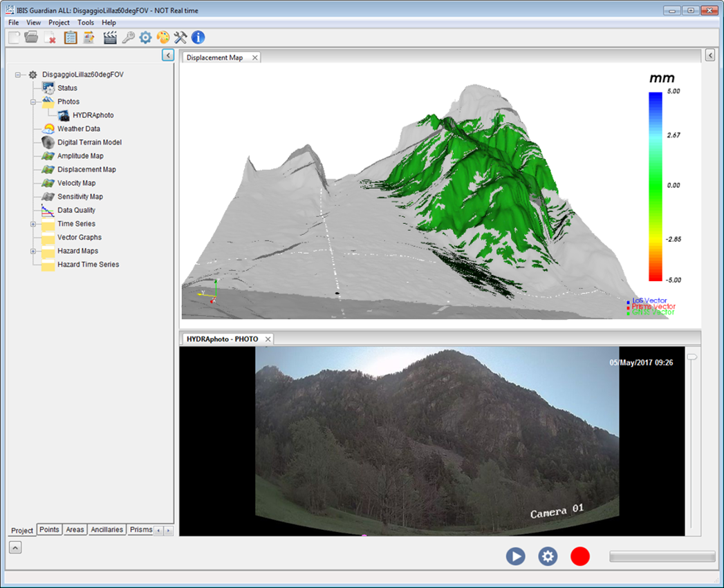Open the Tools menu
This screenshot has height=588, width=724.
click(86, 23)
